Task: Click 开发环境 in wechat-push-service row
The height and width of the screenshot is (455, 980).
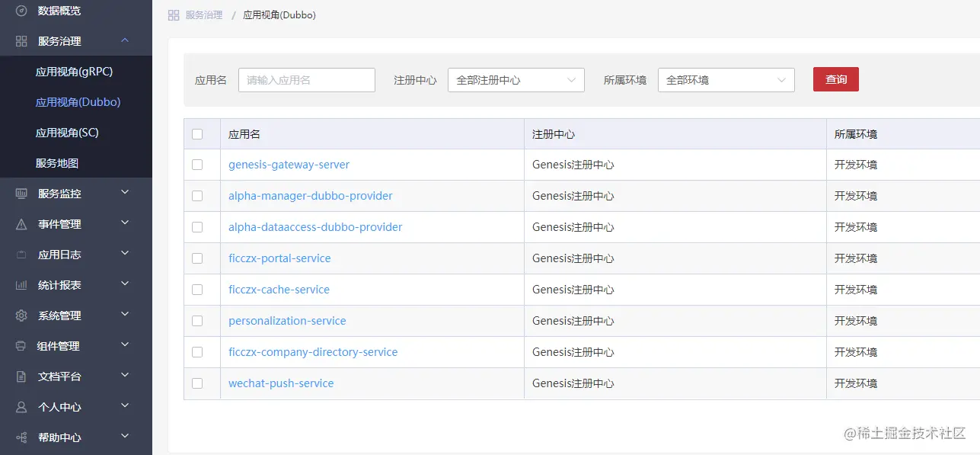Action: click(856, 383)
